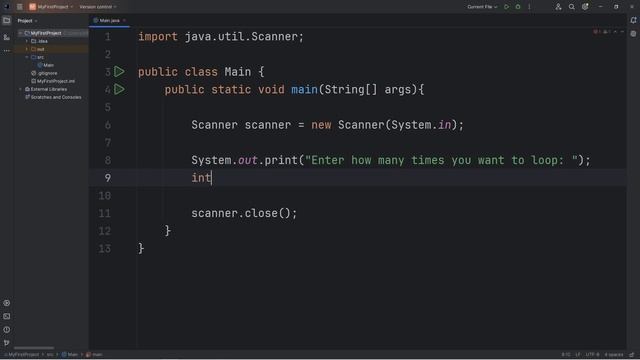Open the Notifications bell icon
Viewport: 640px width, 360px height.
click(x=633, y=20)
